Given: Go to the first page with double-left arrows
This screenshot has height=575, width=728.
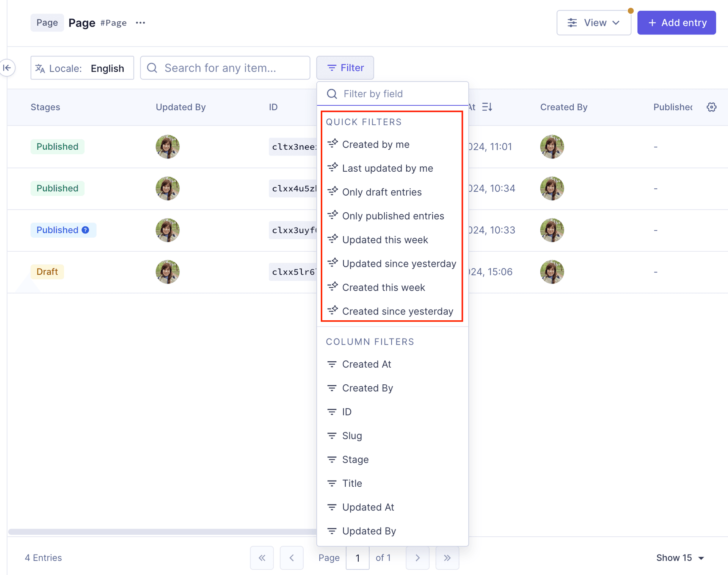Looking at the screenshot, I should 262,558.
